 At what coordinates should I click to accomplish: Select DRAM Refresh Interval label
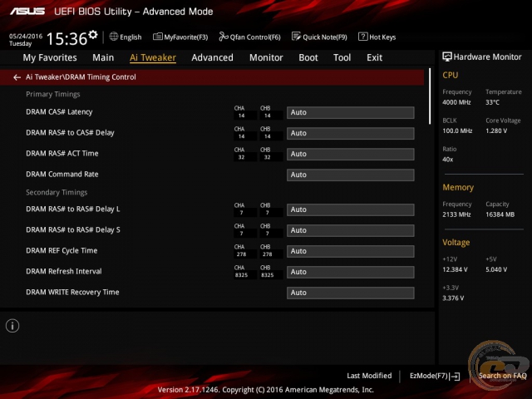pyautogui.click(x=64, y=272)
